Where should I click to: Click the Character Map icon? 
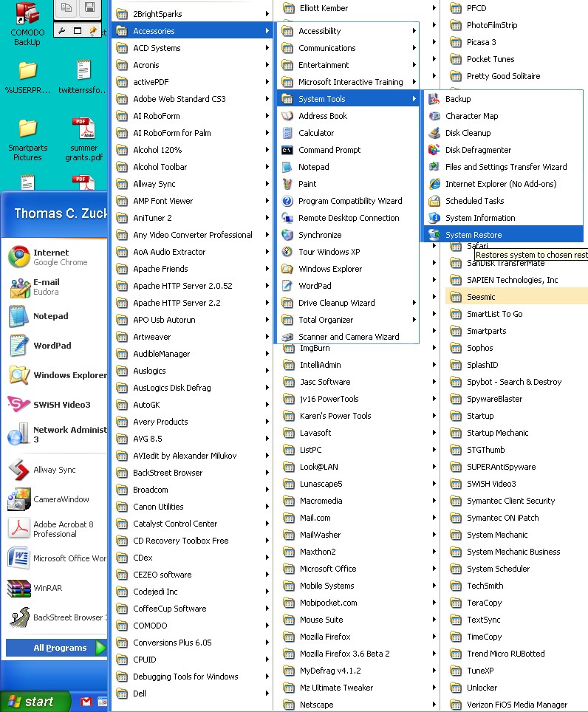pos(434,116)
